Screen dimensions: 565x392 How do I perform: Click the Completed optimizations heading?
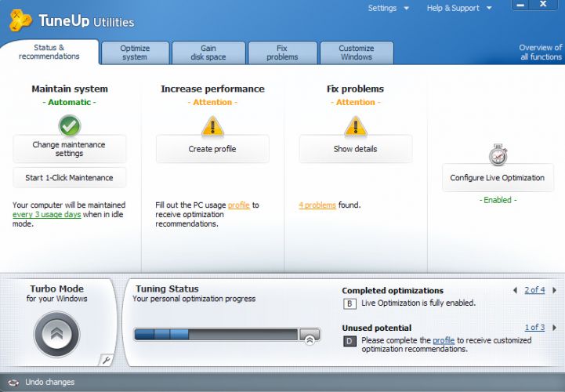pos(393,291)
